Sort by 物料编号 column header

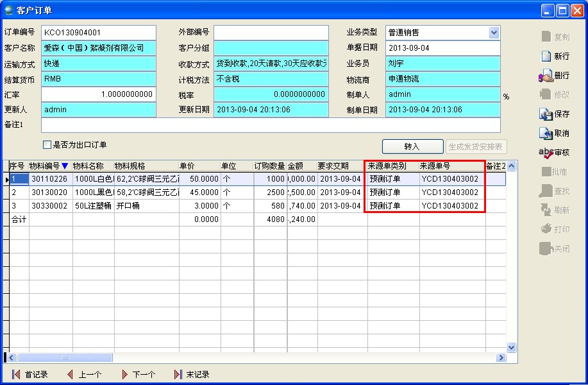(49, 166)
